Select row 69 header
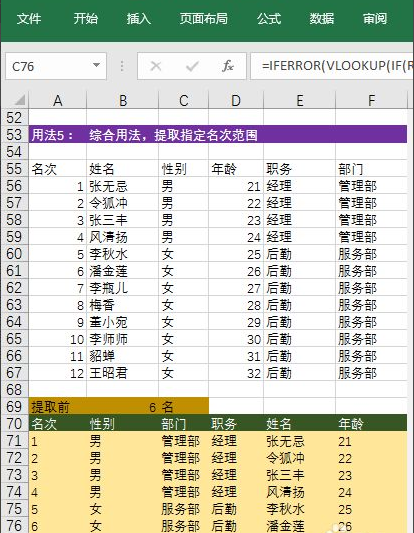This screenshot has height=533, width=414. tap(14, 407)
